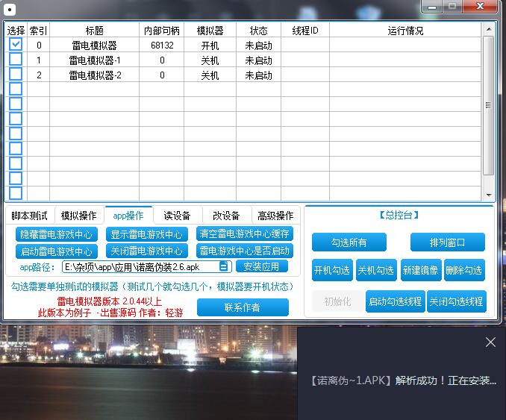Click the handle value 68132 cell

162,46
